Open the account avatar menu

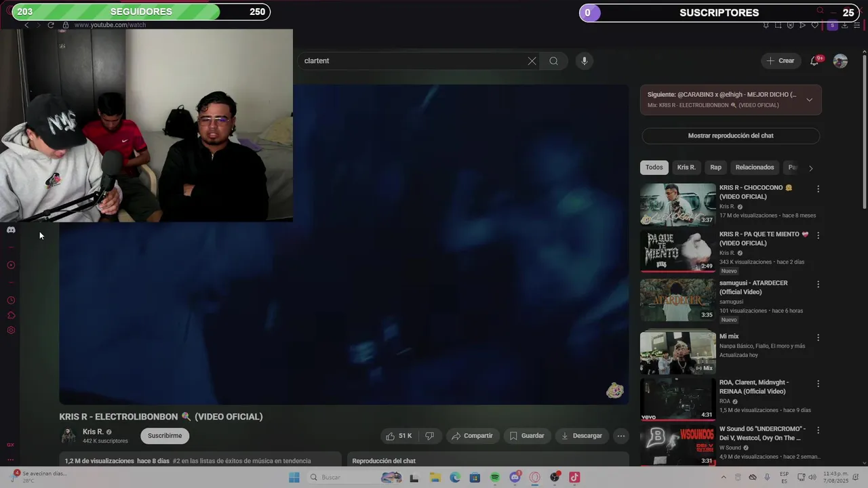(x=840, y=61)
